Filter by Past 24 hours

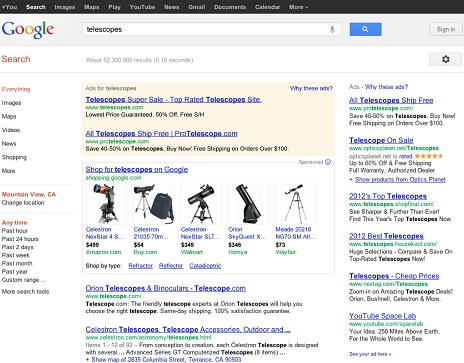(x=20, y=239)
